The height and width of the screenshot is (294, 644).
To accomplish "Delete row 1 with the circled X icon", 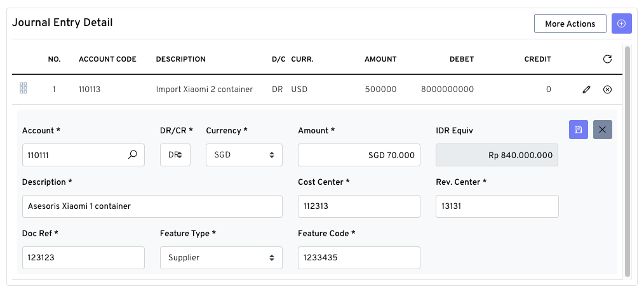I will (x=607, y=90).
